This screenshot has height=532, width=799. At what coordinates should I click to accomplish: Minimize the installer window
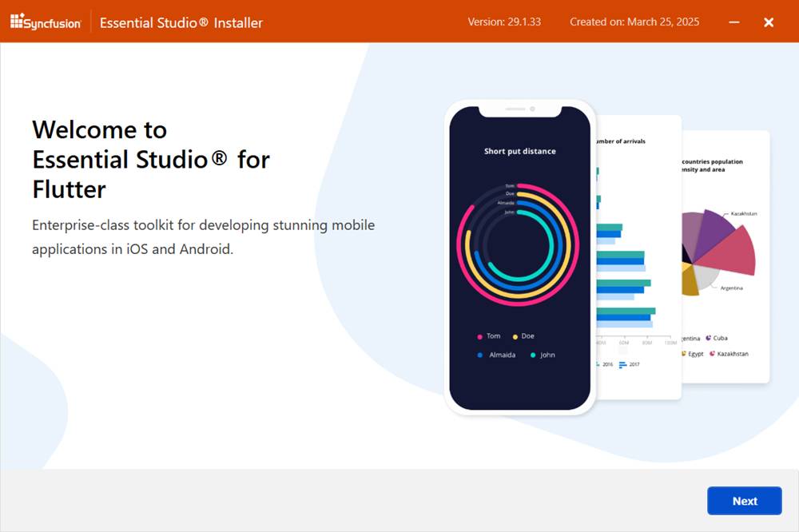point(733,22)
